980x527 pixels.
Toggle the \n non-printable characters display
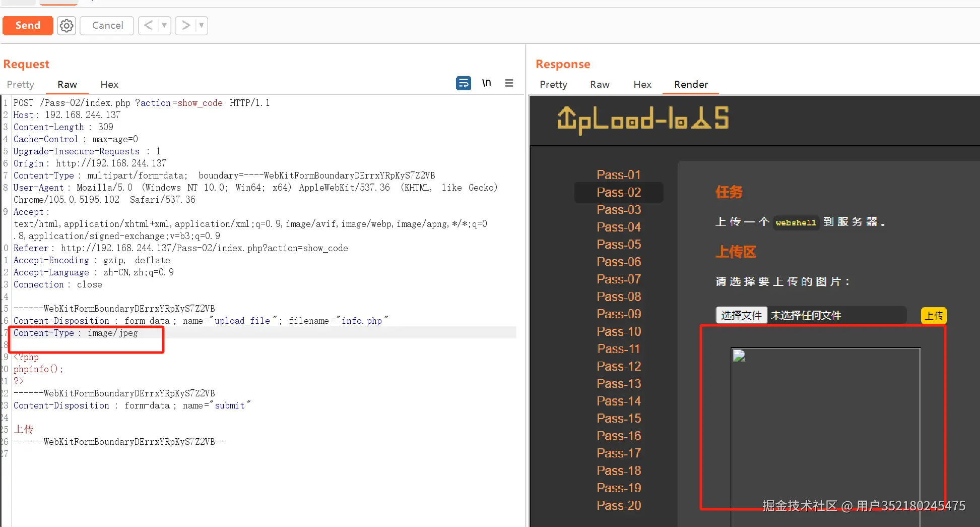(486, 83)
